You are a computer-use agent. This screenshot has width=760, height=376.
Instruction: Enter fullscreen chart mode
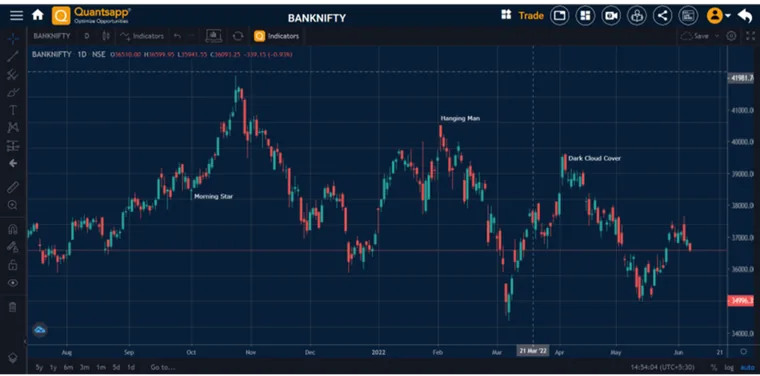tap(750, 36)
